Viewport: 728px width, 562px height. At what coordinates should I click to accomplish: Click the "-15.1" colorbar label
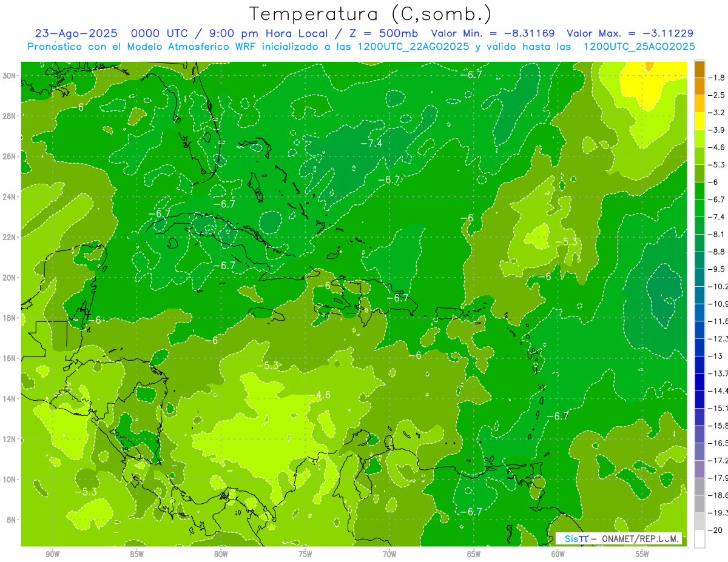coord(718,408)
